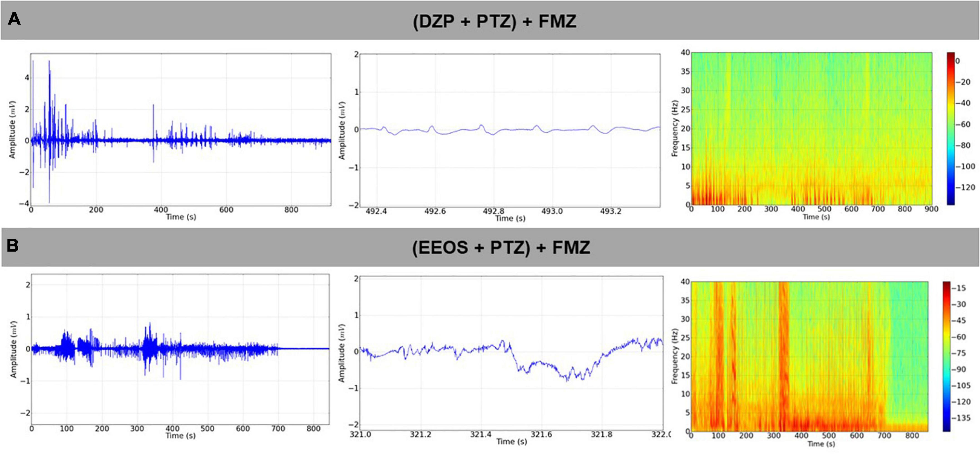Click the panel B spectrogram color bar
The image size is (980, 454).
point(947,356)
